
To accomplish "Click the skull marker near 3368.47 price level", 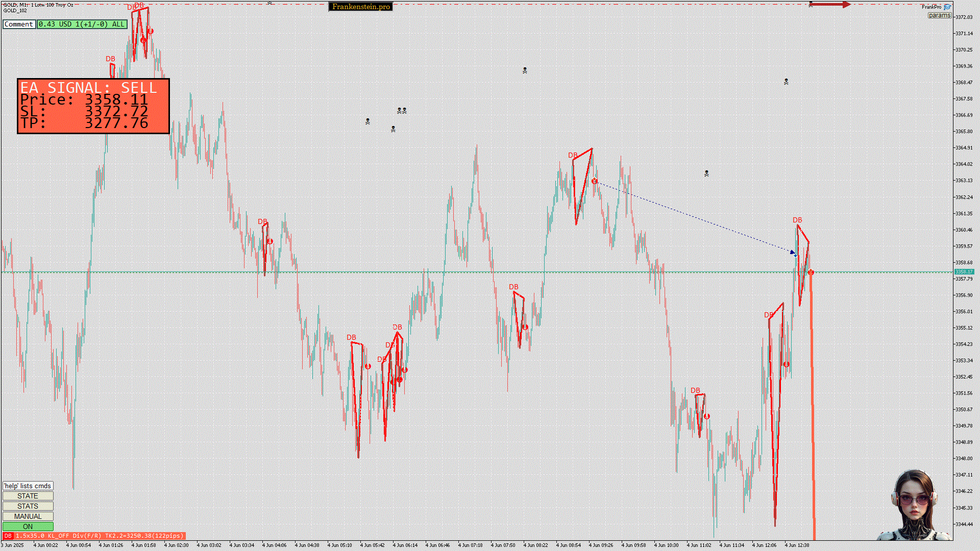I will click(786, 82).
